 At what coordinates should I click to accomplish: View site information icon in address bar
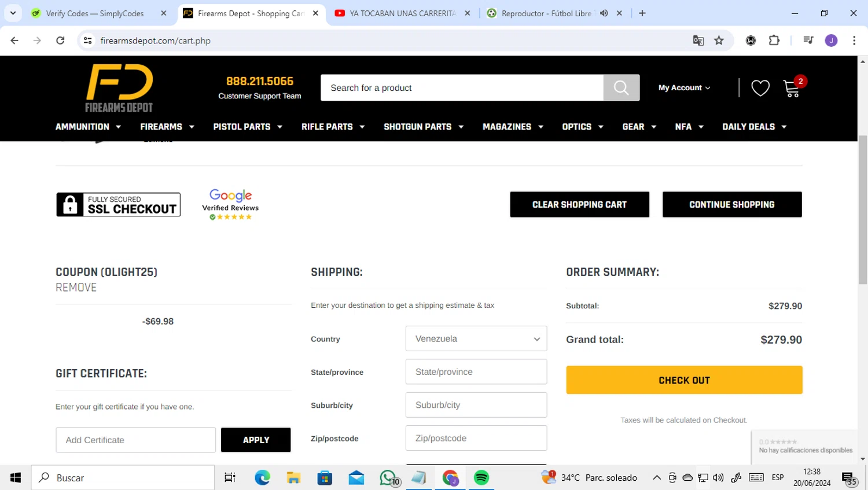click(88, 40)
